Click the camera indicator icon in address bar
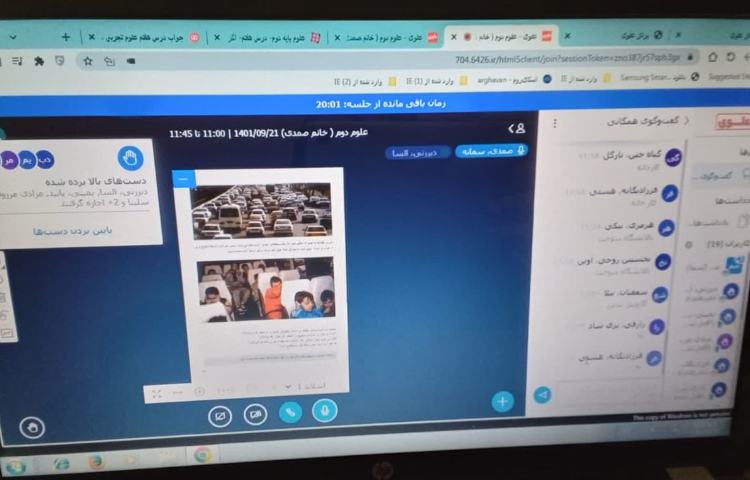This screenshot has height=480, width=750. (x=131, y=61)
